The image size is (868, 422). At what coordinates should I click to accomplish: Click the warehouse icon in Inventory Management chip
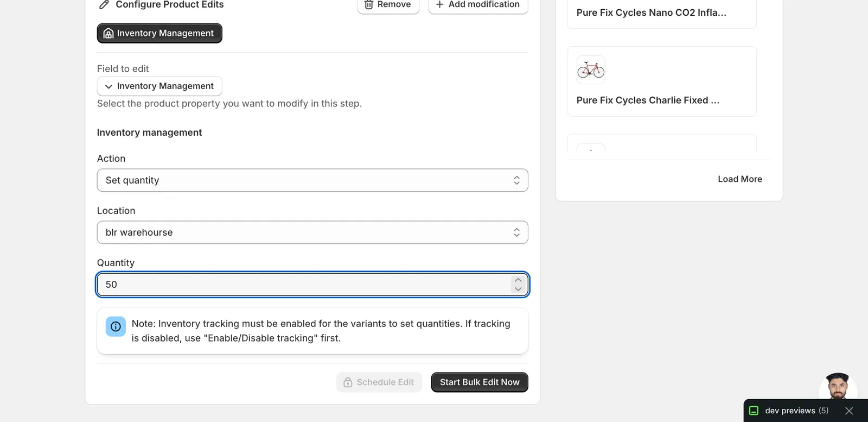pyautogui.click(x=108, y=33)
